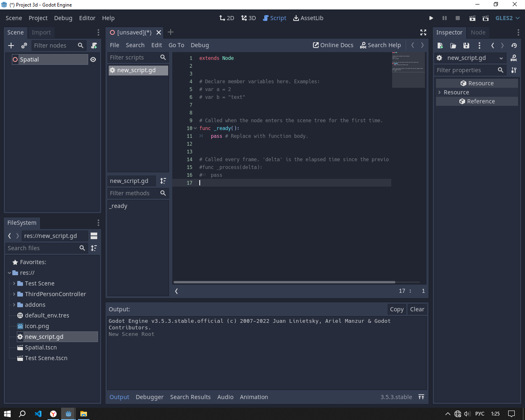Click the save resource icon in Inspector
Viewport: 525px width, 420px height.
(x=466, y=46)
